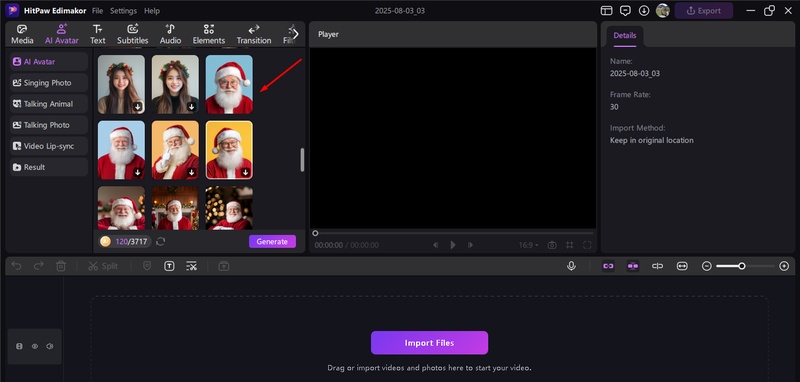
Task: Open the user account avatar
Action: [x=663, y=11]
